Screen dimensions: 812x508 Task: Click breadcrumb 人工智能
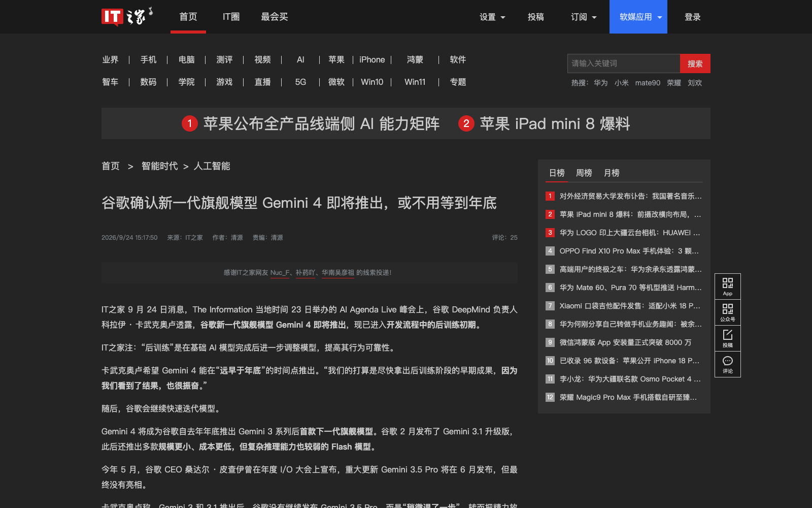[212, 166]
